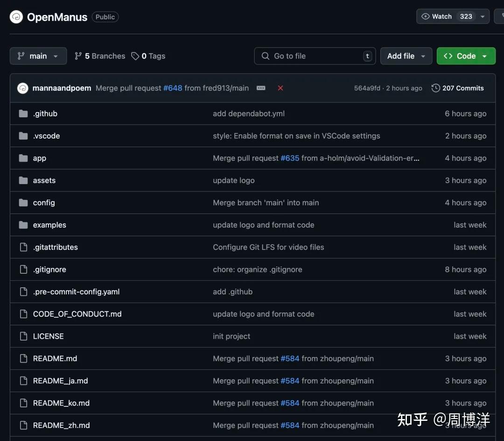504x441 pixels.
Task: Open the 5 Branches link
Action: coord(100,56)
